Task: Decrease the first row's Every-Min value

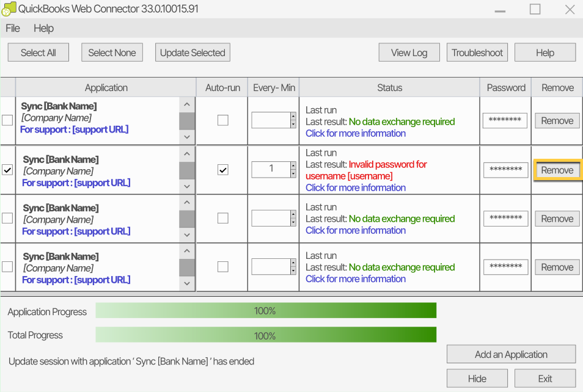Action: tap(293, 125)
